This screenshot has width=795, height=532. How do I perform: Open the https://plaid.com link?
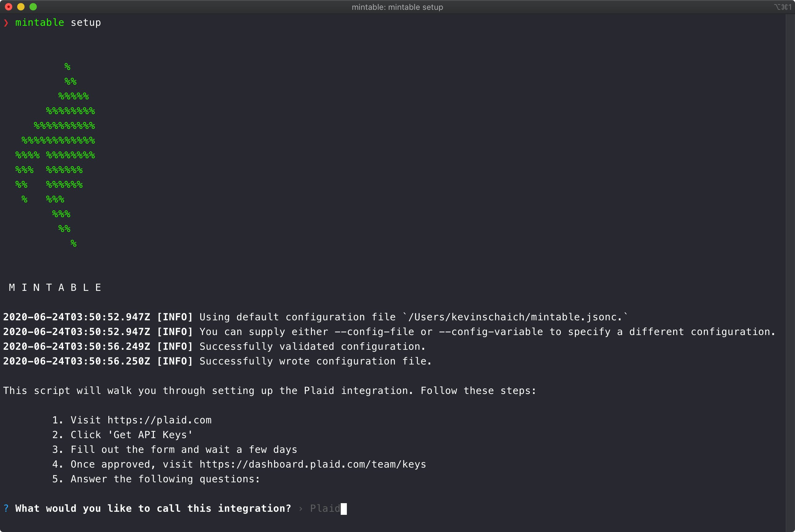[x=159, y=420]
